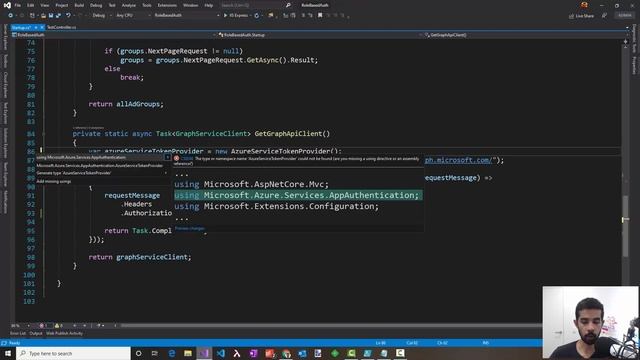Open the File menu
The width and height of the screenshot is (640, 360).
tap(18, 5)
